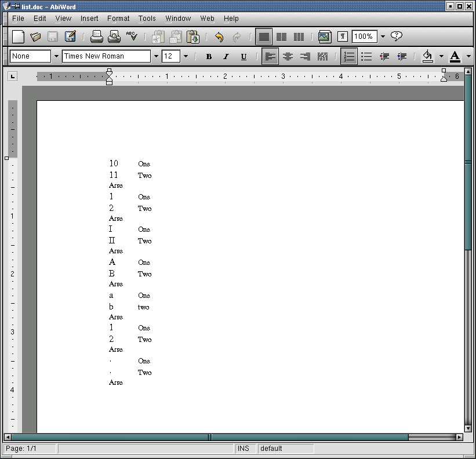Image resolution: width=476 pixels, height=459 pixels.
Task: Click the Help speech bubble icon
Action: coord(396,37)
